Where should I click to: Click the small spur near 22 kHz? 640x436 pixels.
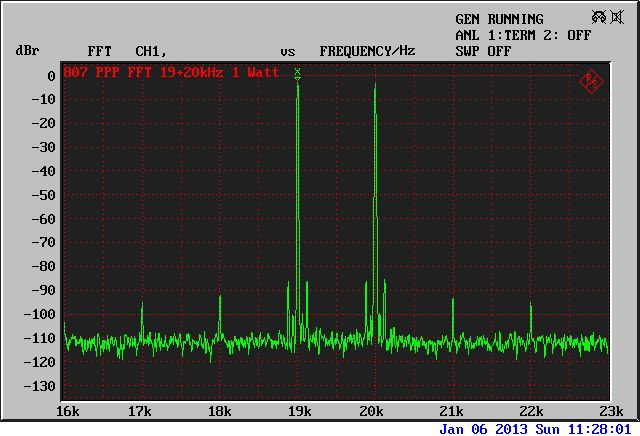[530, 320]
